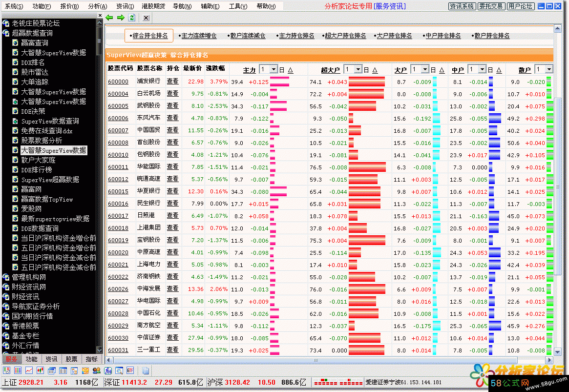Click the green forward arrow
The width and height of the screenshot is (569, 392).
(121, 18)
